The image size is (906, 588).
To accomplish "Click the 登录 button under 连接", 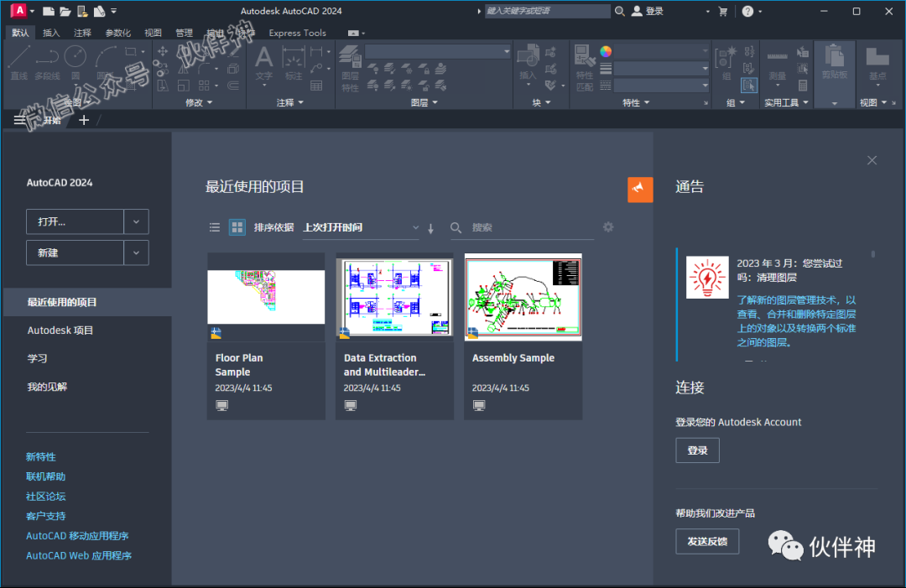I will tap(697, 450).
